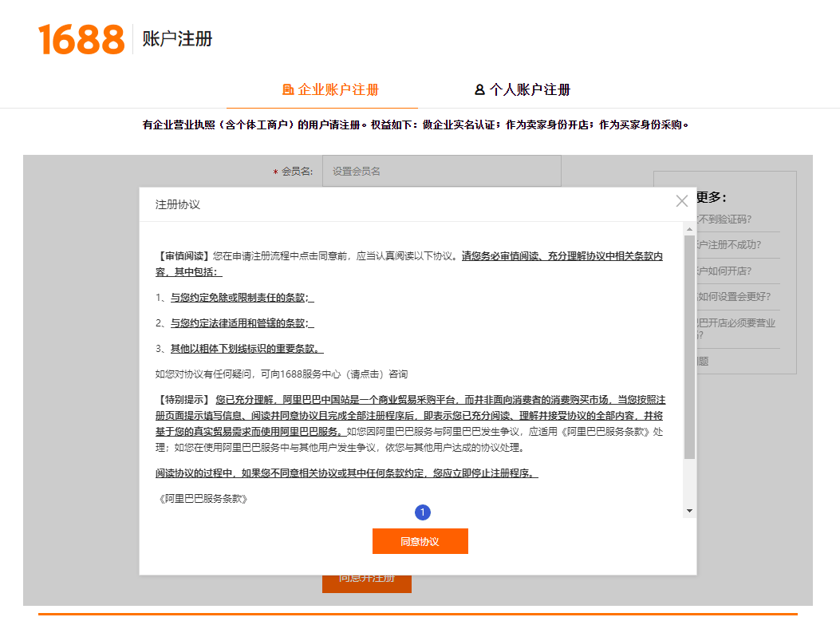Screen dimensions: 840x621
Task: Click the agreement scrollbar down arrow
Action: (689, 511)
